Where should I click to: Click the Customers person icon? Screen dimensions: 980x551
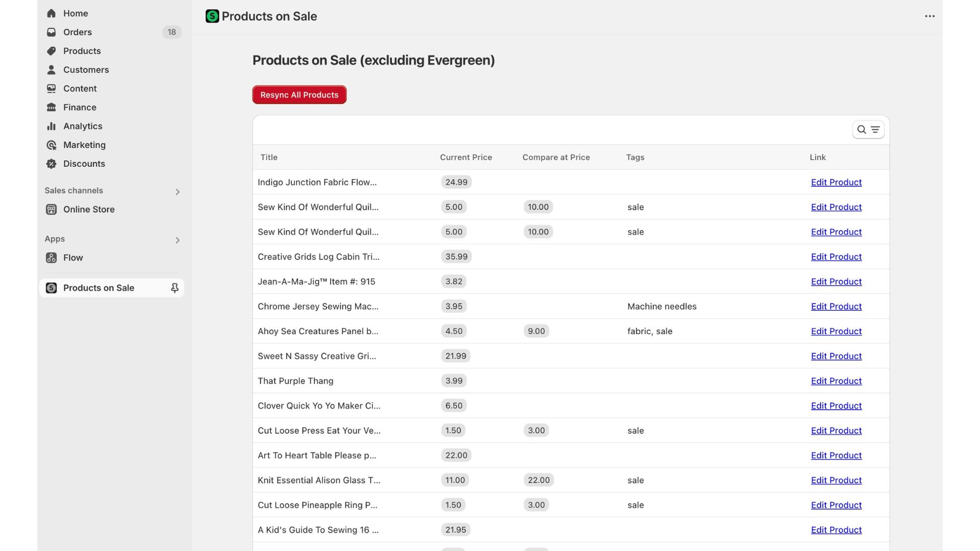point(51,70)
